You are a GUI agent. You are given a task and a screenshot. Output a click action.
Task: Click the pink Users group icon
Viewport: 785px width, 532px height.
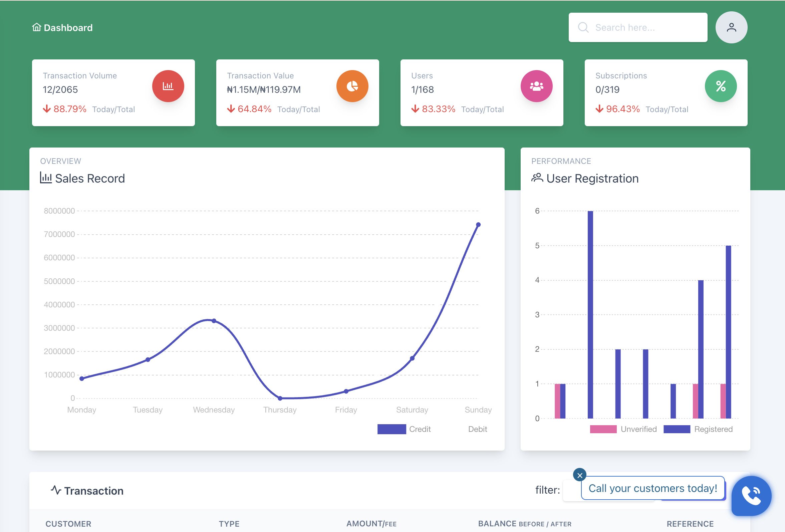tap(536, 86)
